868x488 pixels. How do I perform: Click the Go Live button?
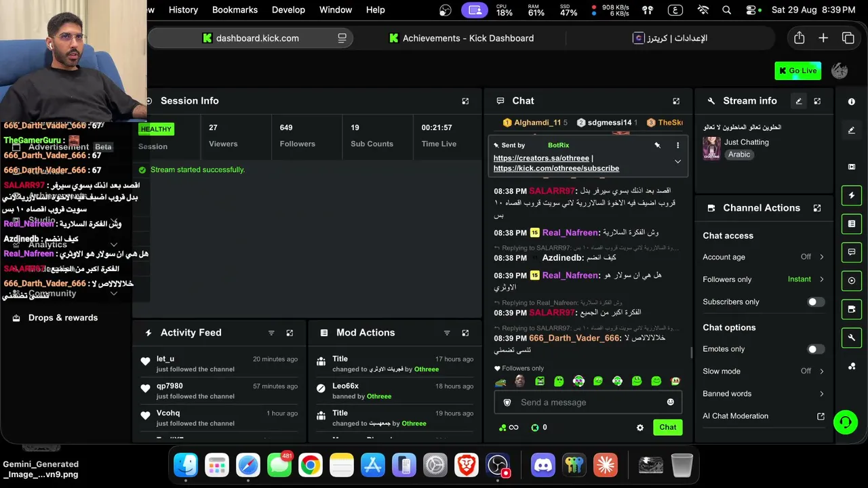798,70
